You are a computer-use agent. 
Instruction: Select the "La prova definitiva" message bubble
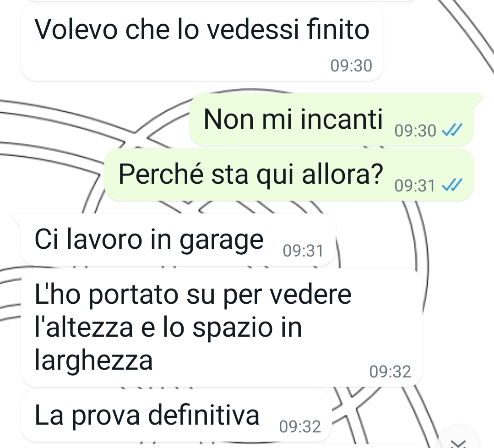click(x=176, y=416)
